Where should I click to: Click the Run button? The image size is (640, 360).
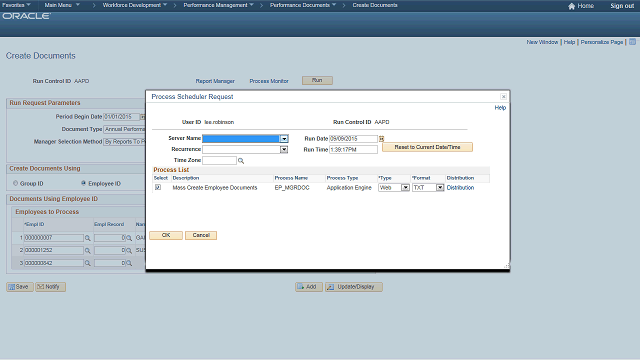tap(317, 80)
